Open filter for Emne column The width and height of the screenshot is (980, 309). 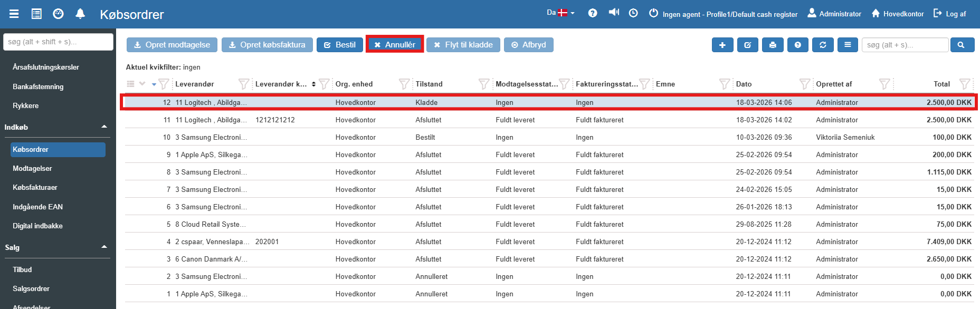pos(725,84)
